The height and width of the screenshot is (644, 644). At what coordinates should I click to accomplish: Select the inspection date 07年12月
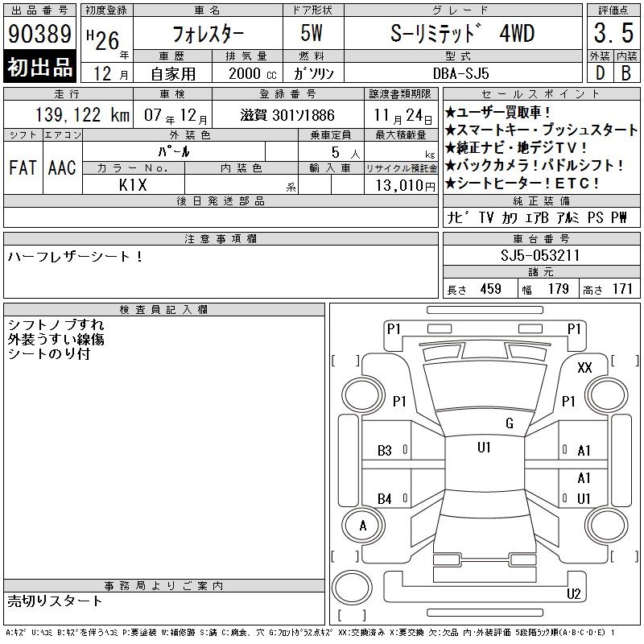point(175,115)
